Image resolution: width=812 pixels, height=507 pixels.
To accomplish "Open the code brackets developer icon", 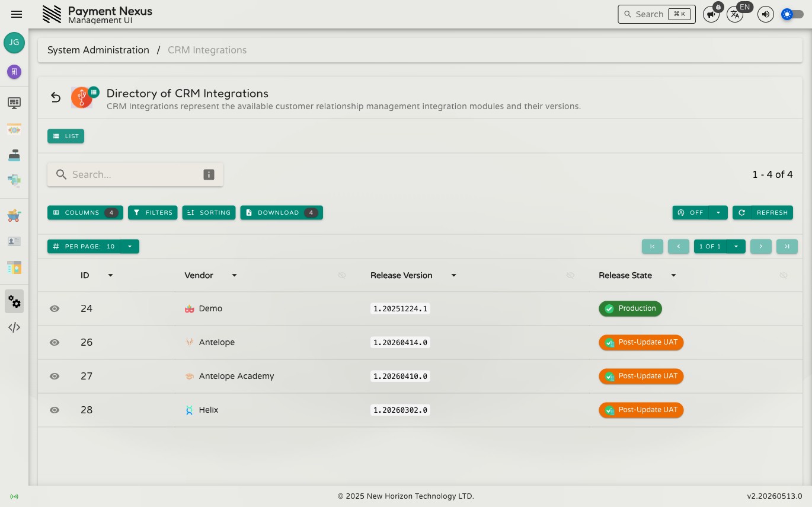I will 14,327.
